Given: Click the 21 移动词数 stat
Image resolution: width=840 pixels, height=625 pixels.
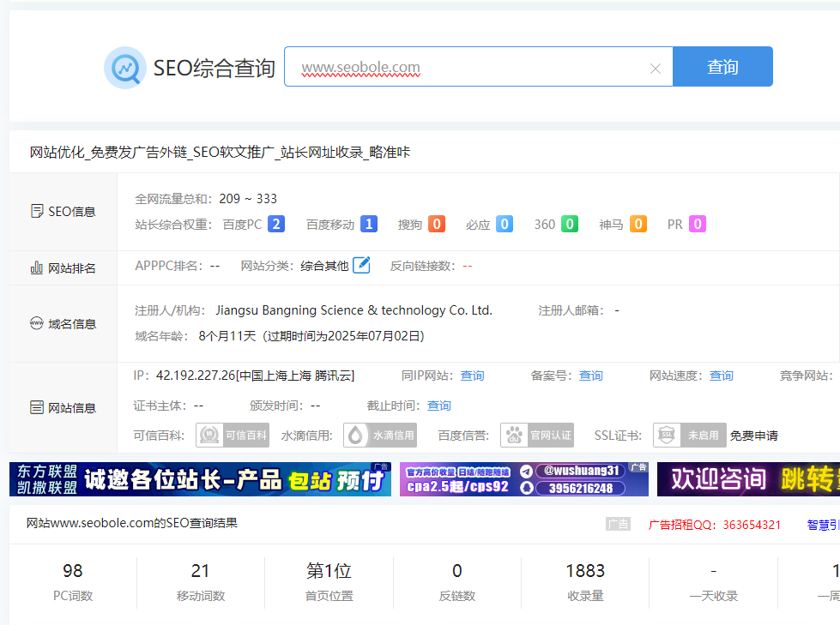Looking at the screenshot, I should pos(201,581).
